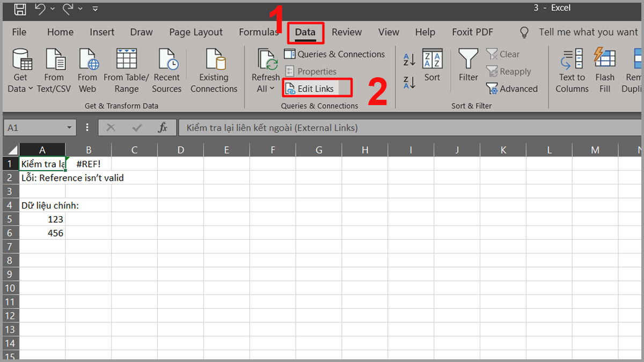
Task: Click the Edit Links button
Action: pyautogui.click(x=317, y=88)
